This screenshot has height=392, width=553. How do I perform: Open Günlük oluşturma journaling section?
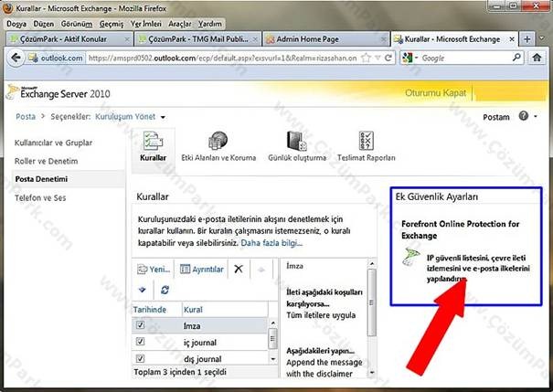(297, 147)
